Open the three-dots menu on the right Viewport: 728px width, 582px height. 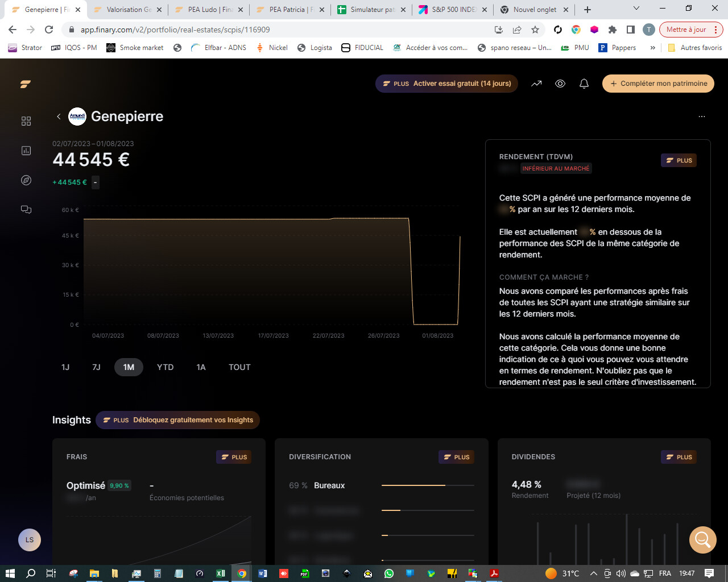702,117
